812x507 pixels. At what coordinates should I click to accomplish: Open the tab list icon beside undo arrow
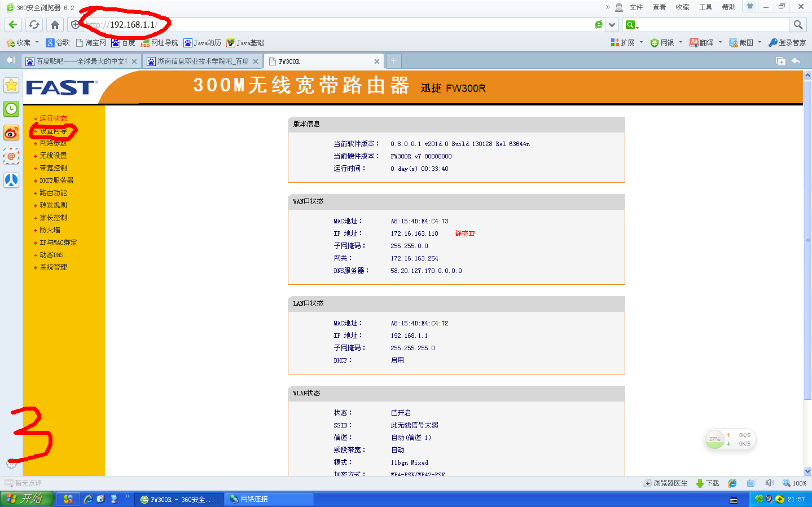click(781, 61)
